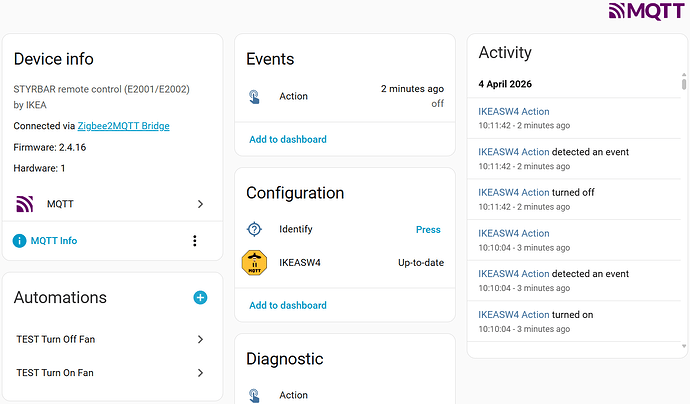Open the Zigbee2MQTT Bridge link
The width and height of the screenshot is (690, 404).
tap(123, 126)
